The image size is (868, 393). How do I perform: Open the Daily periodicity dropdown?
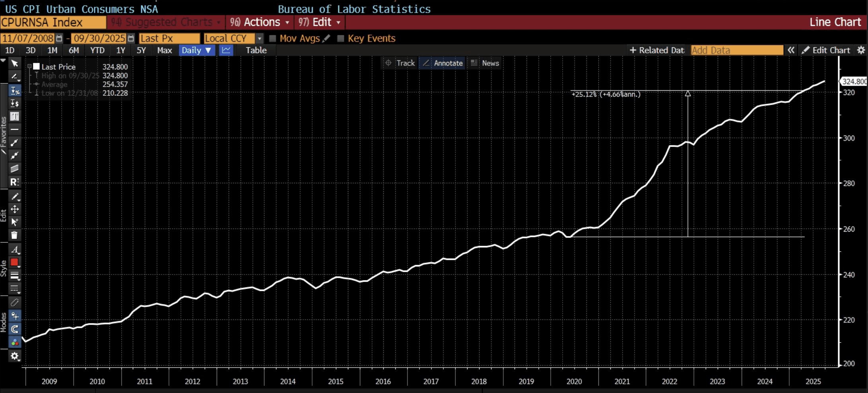196,50
